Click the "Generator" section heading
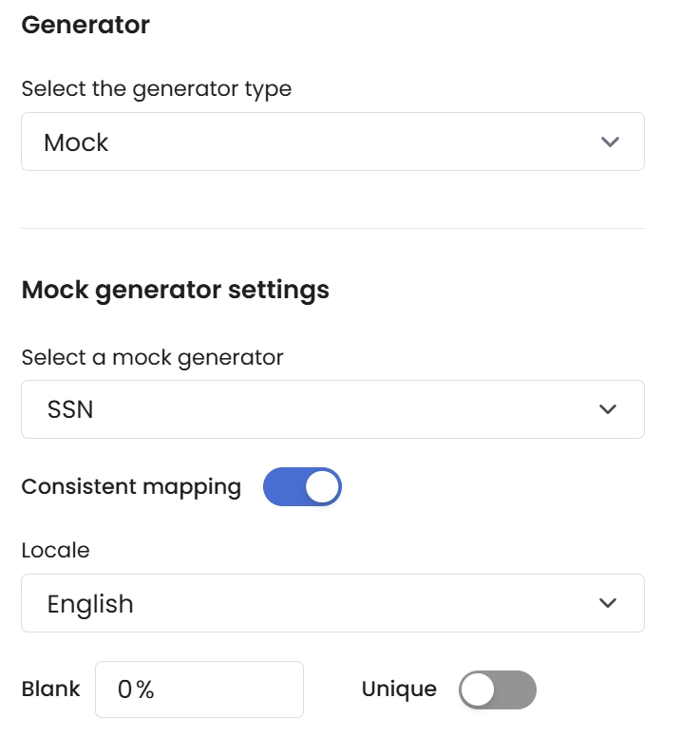 click(85, 26)
